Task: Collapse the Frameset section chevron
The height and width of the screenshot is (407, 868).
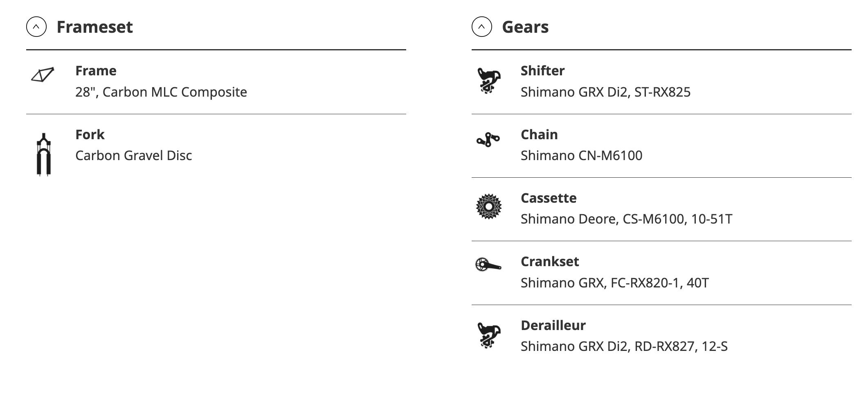Action: coord(36,27)
